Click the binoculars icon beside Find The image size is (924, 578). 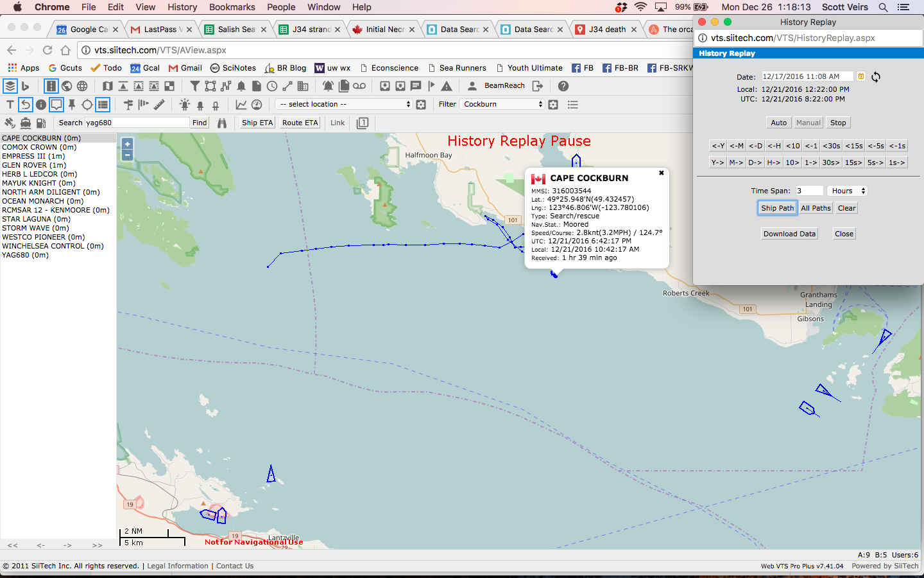222,123
